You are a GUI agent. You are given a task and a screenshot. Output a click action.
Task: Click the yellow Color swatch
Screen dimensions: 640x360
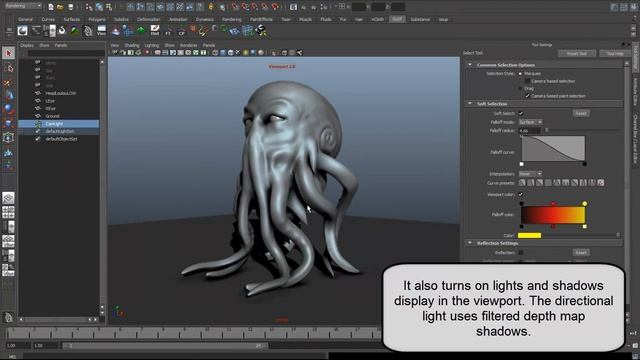(x=529, y=236)
